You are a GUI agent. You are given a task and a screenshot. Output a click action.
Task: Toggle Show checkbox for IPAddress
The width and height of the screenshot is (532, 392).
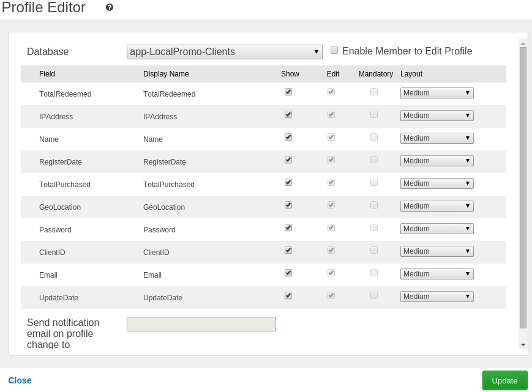(288, 114)
